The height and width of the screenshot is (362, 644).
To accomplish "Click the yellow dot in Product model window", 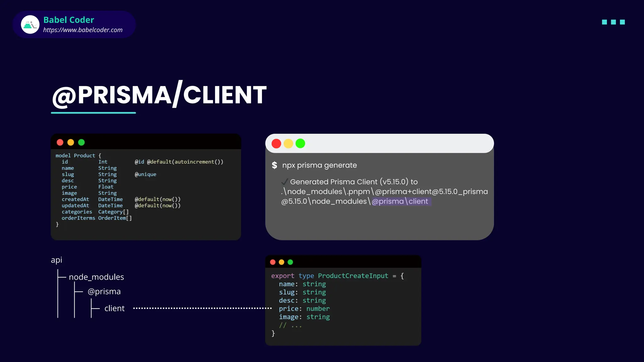I will (x=71, y=142).
